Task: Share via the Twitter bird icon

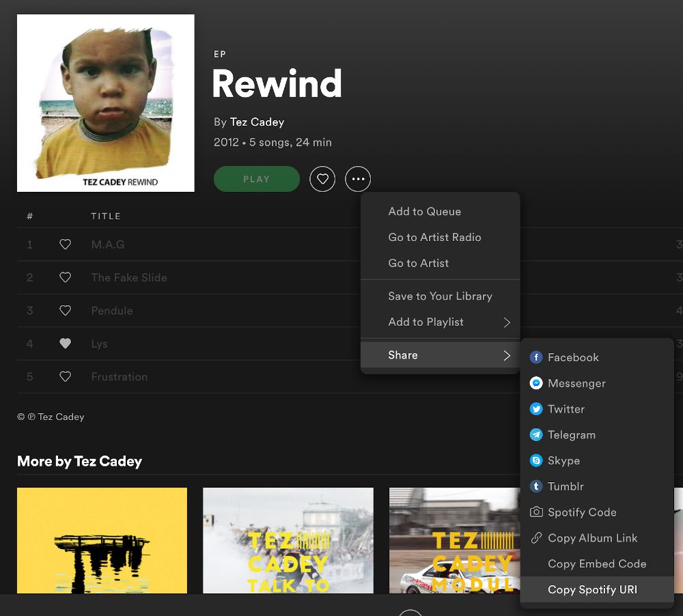Action: click(536, 409)
